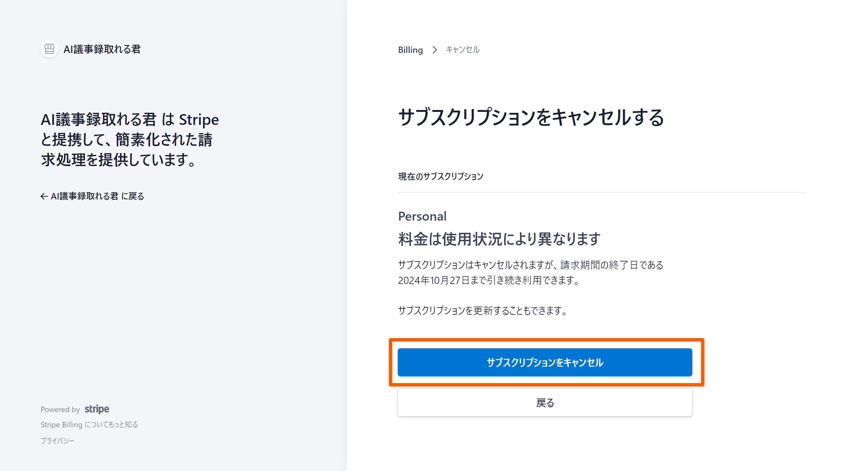Follow the AI議事録取れる君 に戻る link
This screenshot has width=868, height=471.
(97, 196)
